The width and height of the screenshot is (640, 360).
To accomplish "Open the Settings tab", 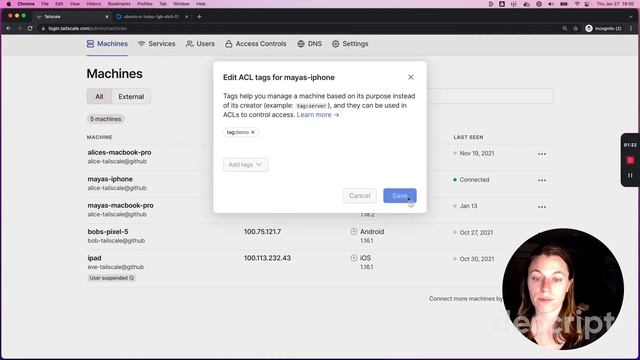I will pos(350,44).
